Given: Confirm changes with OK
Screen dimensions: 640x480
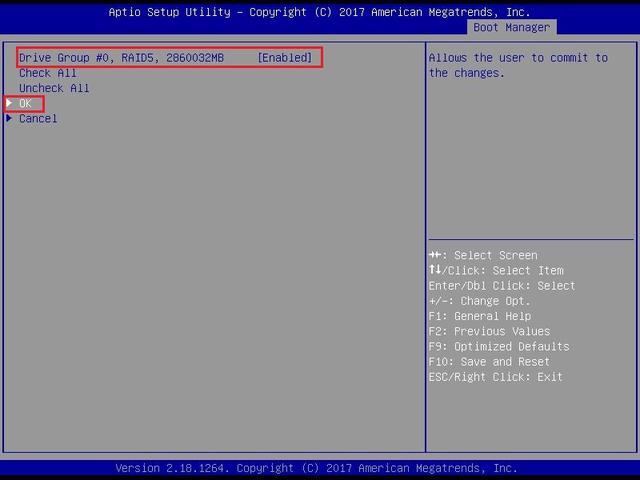Looking at the screenshot, I should click(x=26, y=103).
